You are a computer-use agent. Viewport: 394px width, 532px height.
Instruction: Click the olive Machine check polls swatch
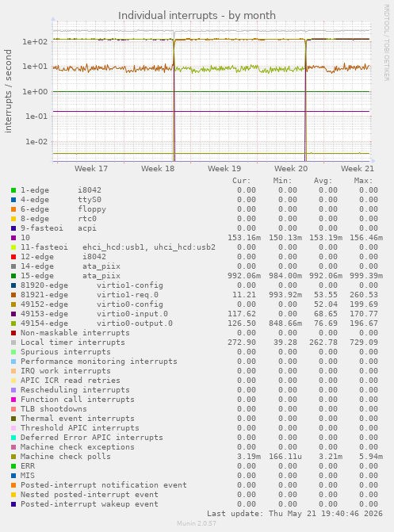[13, 457]
